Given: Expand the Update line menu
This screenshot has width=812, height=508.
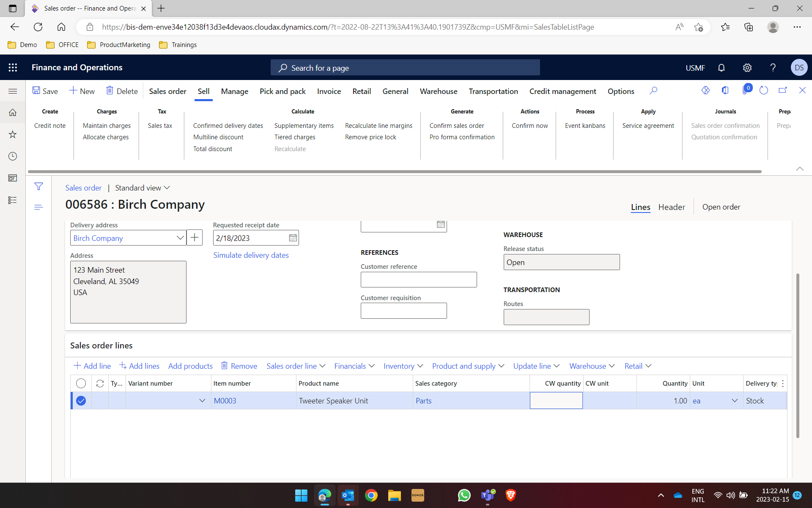Looking at the screenshot, I should point(536,366).
